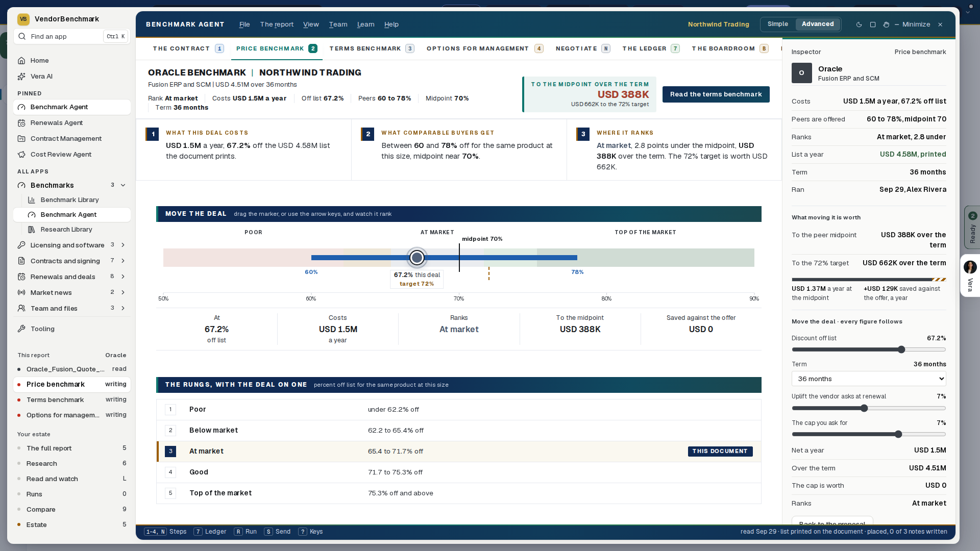Open Research Library books icon

click(x=32, y=230)
